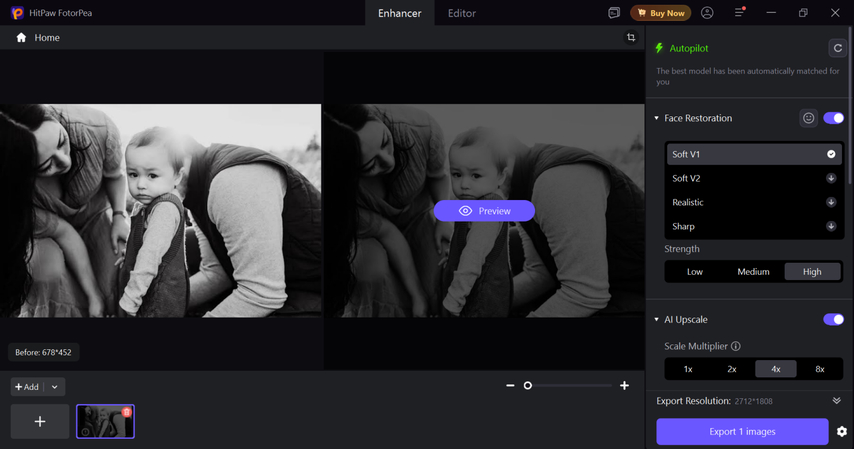Go to Home via house icon

click(x=21, y=38)
